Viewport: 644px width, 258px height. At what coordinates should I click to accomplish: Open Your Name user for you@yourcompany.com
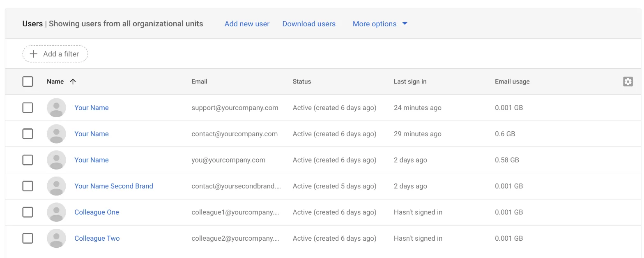pos(92,160)
